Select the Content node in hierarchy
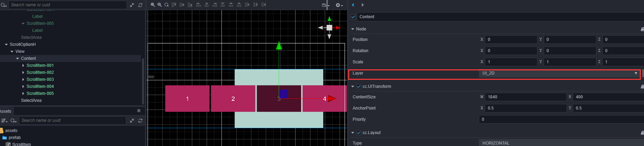The width and height of the screenshot is (644, 146). pyautogui.click(x=28, y=58)
